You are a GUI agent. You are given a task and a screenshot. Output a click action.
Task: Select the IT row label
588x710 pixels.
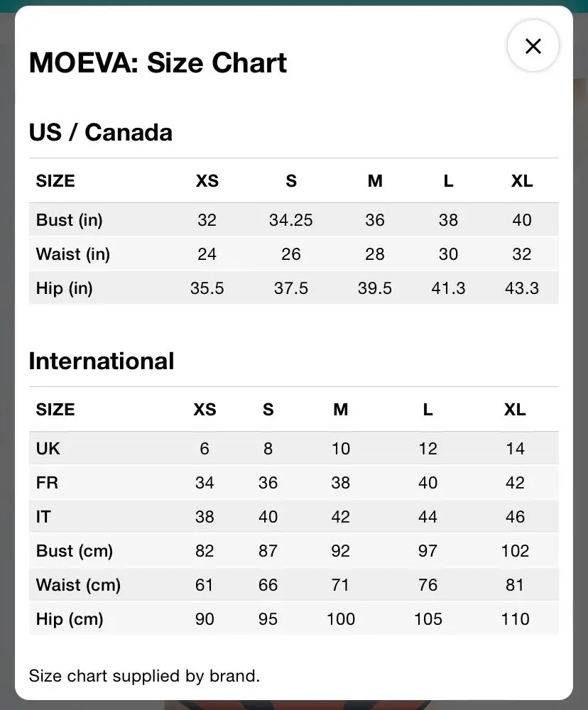(43, 517)
